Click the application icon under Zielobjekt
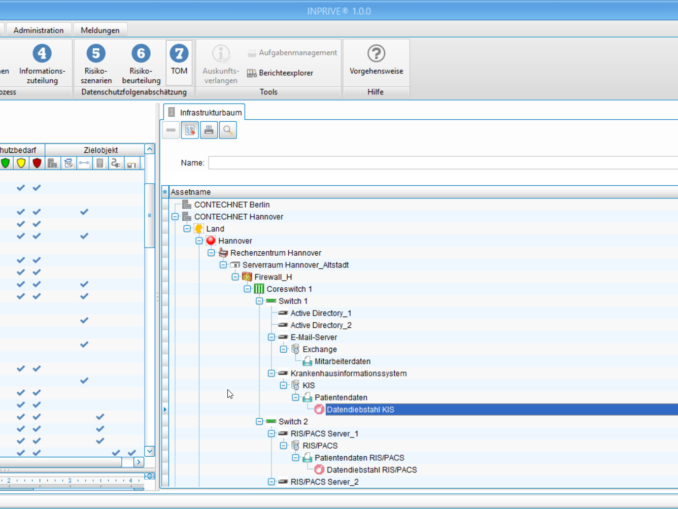This screenshot has width=678, height=509. coord(68,163)
